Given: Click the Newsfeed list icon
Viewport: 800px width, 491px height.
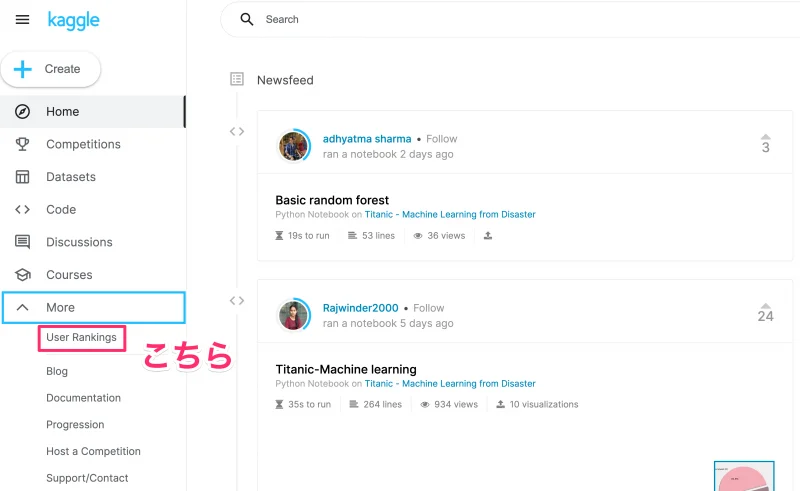Looking at the screenshot, I should point(237,79).
